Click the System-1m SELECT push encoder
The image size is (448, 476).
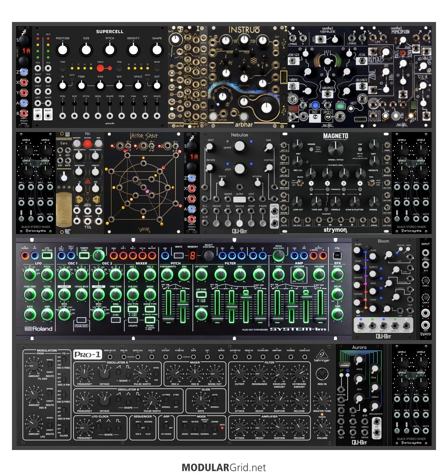pyautogui.click(x=208, y=256)
